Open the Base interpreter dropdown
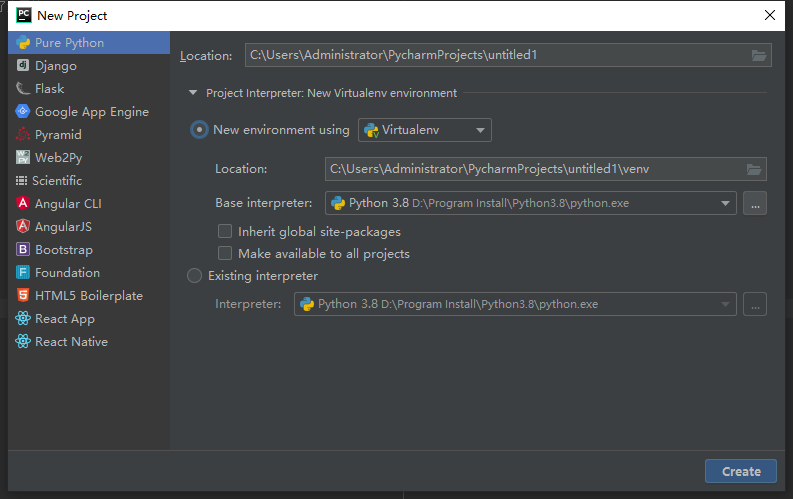Image resolution: width=793 pixels, height=499 pixels. 531,203
